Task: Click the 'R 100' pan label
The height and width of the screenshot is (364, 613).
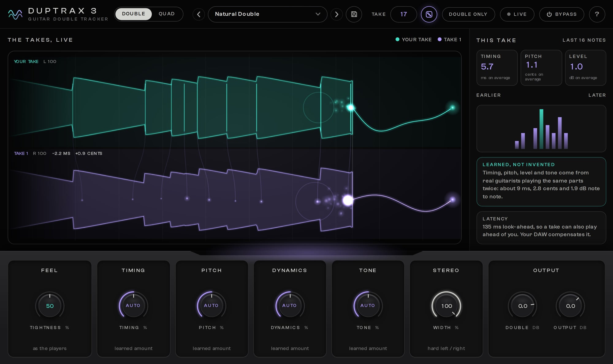Action: click(40, 154)
